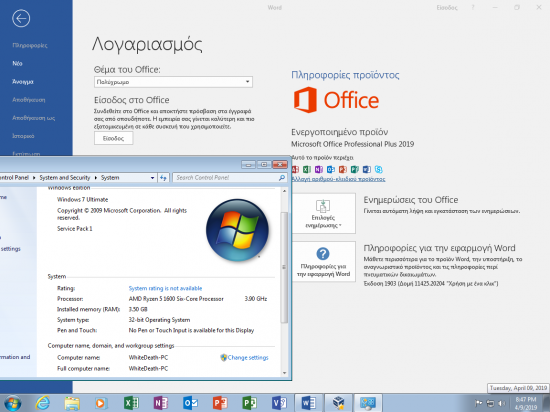
Task: Click the Skype product icon under Office info
Action: 378,170
